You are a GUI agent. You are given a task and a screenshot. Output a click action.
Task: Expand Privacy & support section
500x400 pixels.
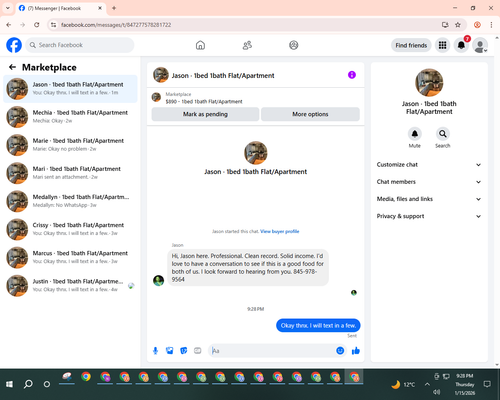click(429, 216)
